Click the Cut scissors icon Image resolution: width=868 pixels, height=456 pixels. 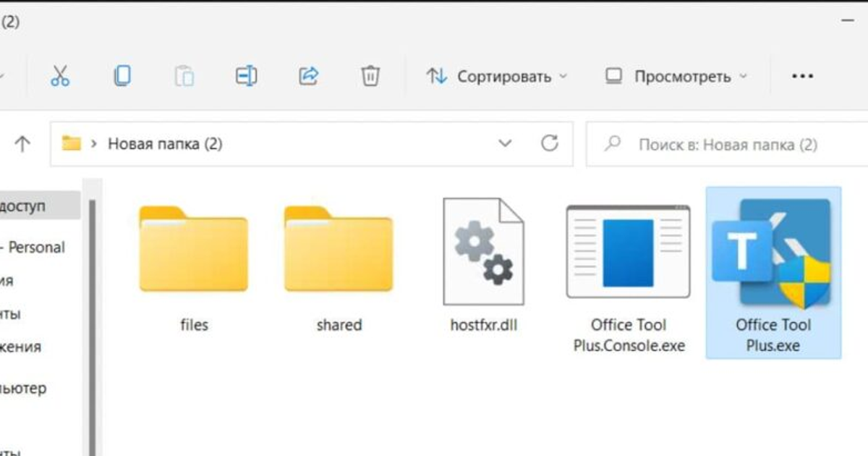tap(60, 76)
